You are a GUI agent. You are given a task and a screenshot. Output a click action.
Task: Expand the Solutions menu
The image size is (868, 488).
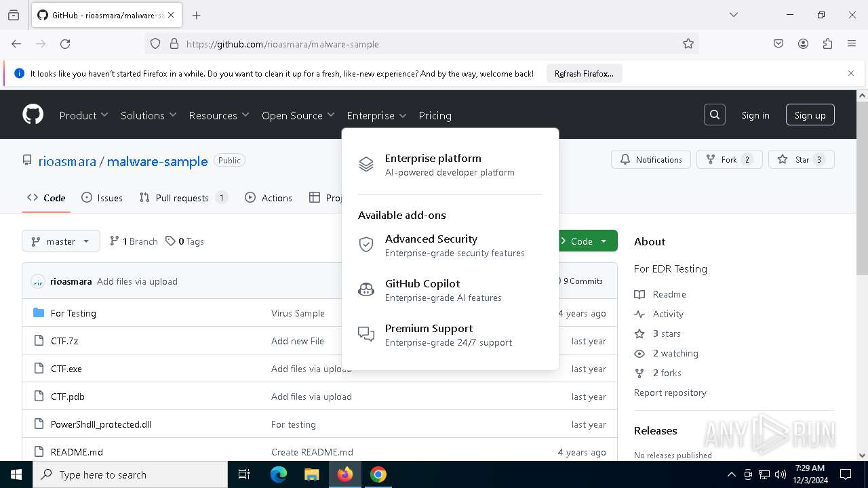(149, 115)
